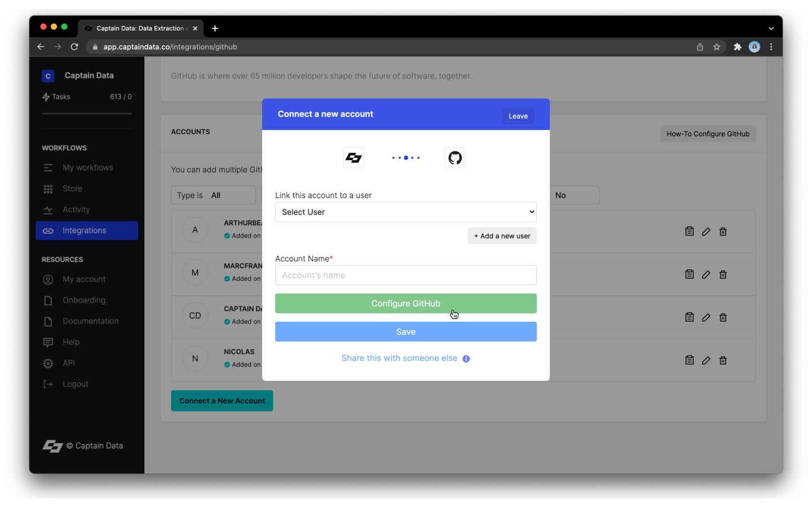Click the Activity icon in the sidebar
The width and height of the screenshot is (812, 508).
click(x=48, y=209)
